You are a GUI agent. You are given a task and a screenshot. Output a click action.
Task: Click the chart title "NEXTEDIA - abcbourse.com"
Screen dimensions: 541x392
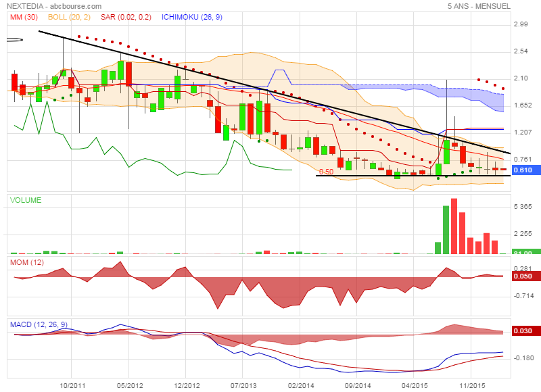(54, 6)
